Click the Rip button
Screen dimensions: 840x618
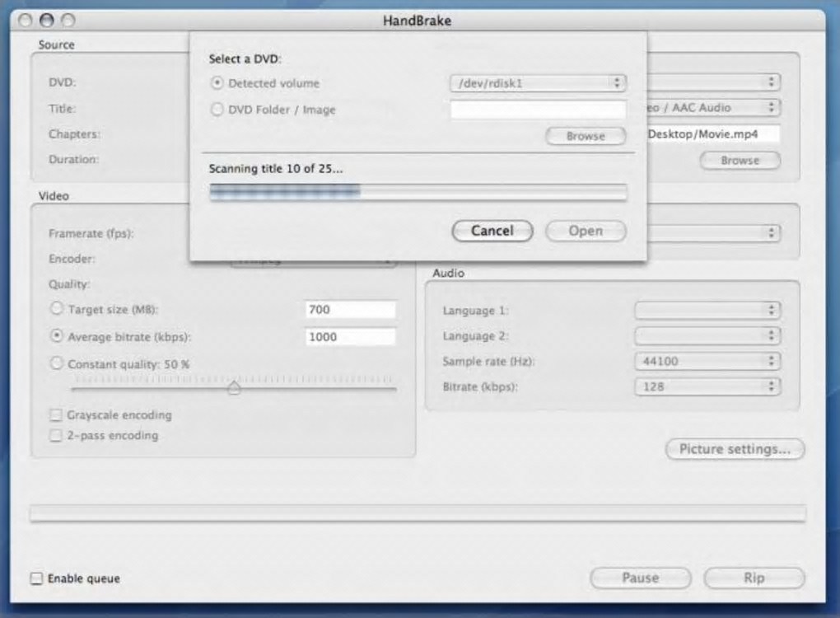754,578
